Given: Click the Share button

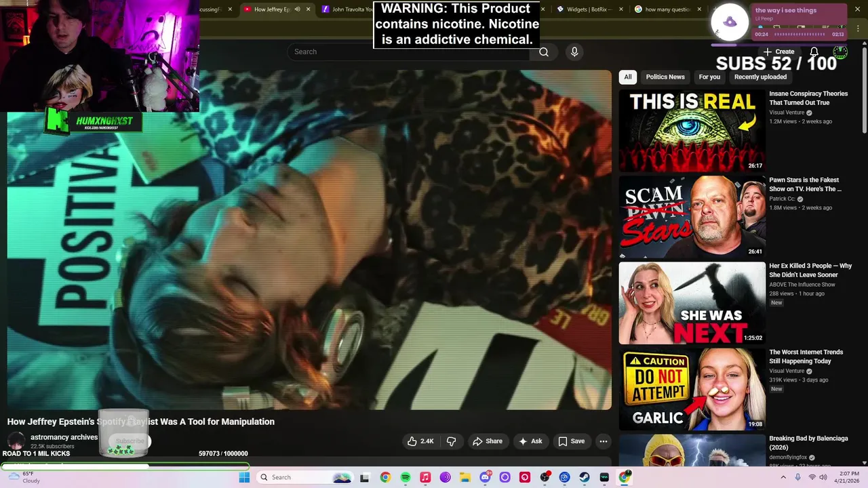Looking at the screenshot, I should tap(488, 441).
